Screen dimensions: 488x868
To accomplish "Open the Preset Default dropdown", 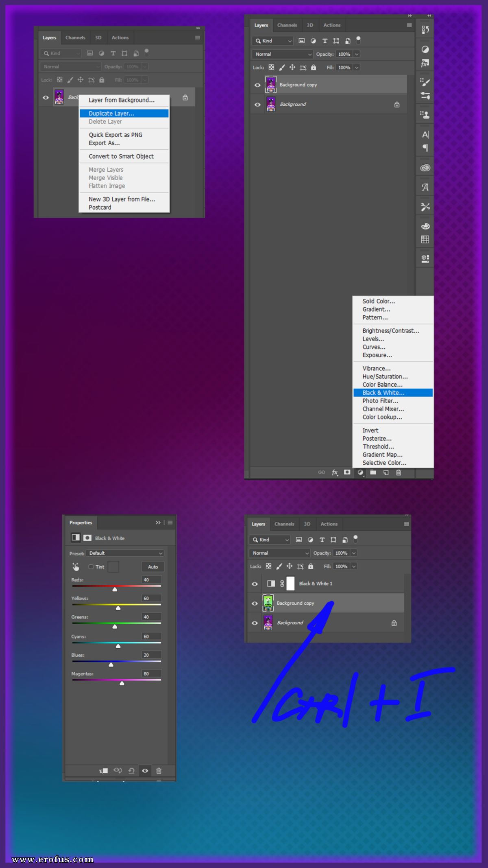I will (x=125, y=553).
